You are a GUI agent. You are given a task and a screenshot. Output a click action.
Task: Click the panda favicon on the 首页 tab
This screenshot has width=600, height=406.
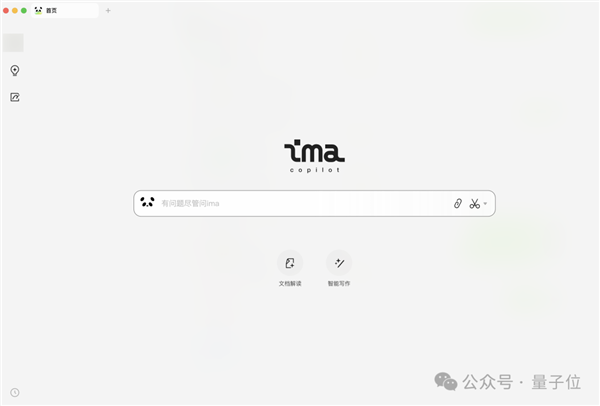pyautogui.click(x=38, y=10)
